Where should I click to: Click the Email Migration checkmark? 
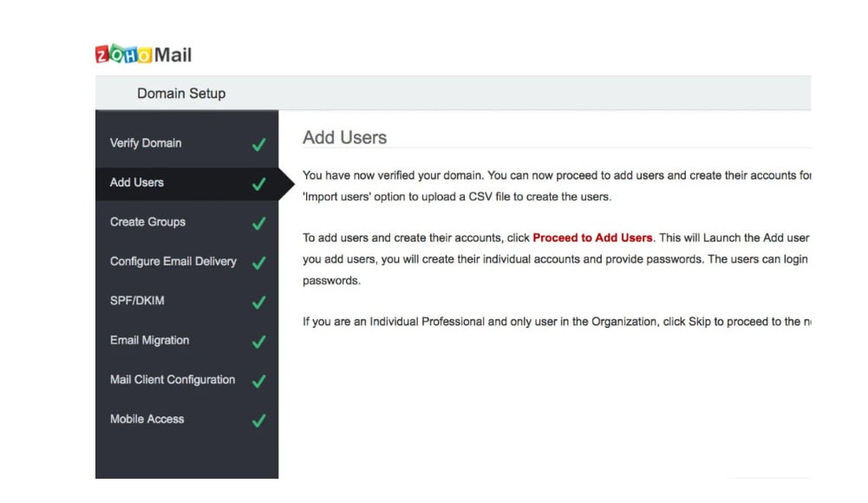pos(258,341)
